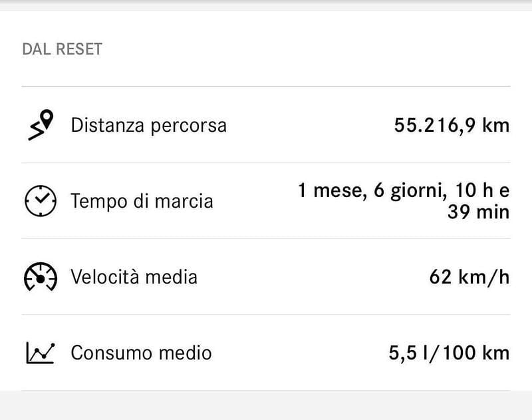Screen dimensions: 532x420
Task: Select the Velocità media label
Action: pos(134,277)
